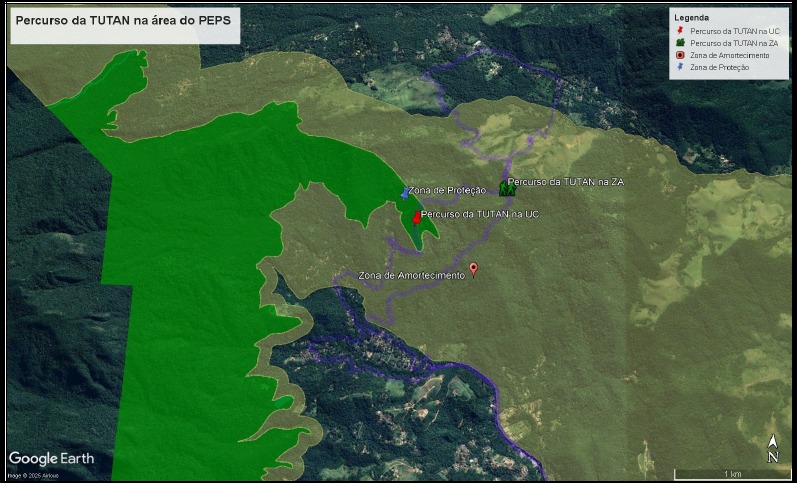Viewport: 797px width, 483px height.
Task: Click the 'Legenda' heading in legend box
Action: click(x=691, y=18)
